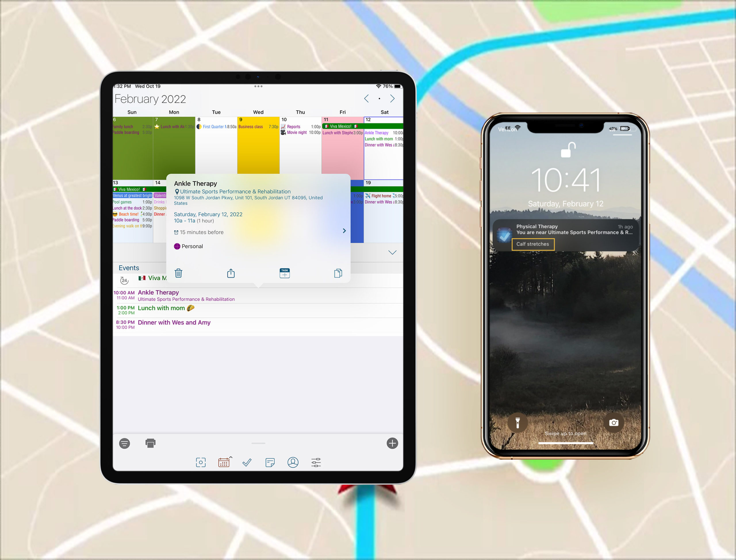Open forward navigation arrow in calendar
Viewport: 736px width, 560px height.
pyautogui.click(x=391, y=98)
